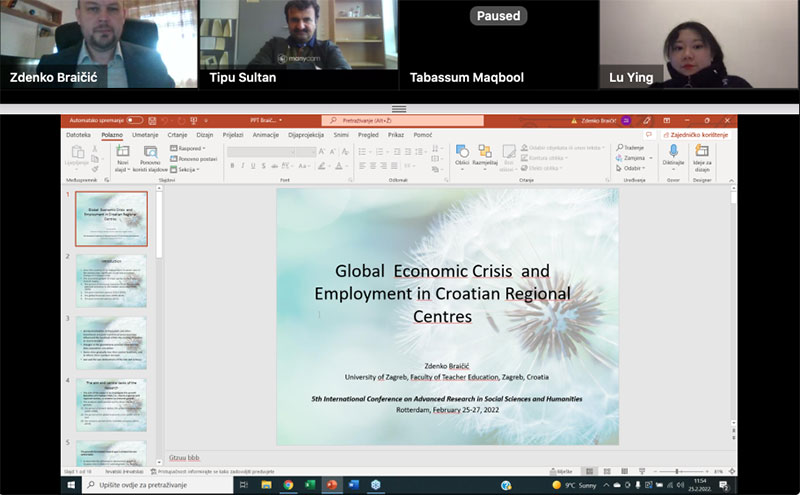The width and height of the screenshot is (800, 495).
Task: Open Excel from the Windows taskbar
Action: [309, 485]
